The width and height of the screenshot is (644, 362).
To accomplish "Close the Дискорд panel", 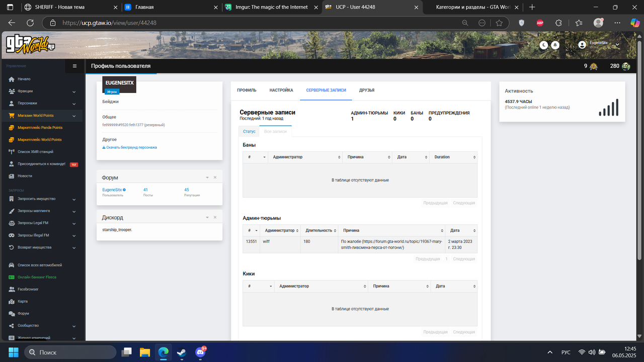I will click(x=215, y=217).
